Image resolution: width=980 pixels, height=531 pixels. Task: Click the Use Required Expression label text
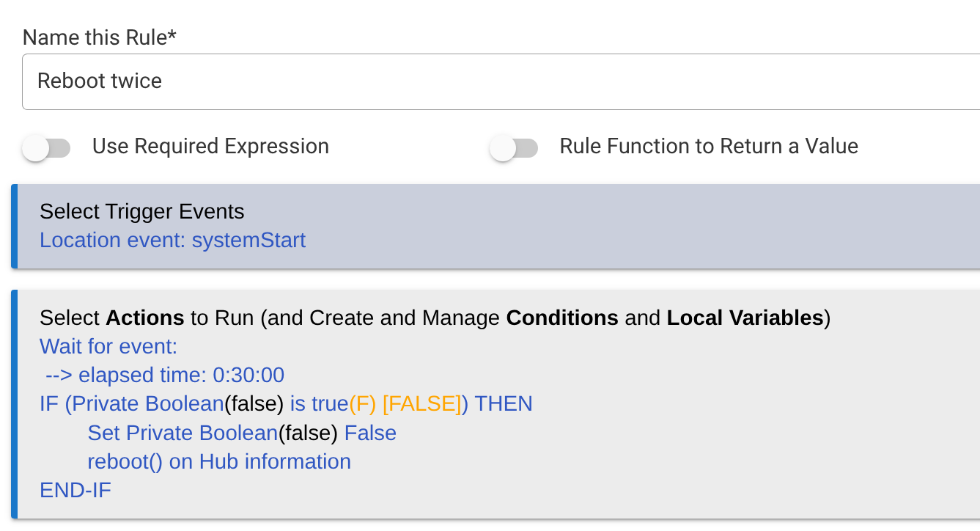(x=210, y=147)
